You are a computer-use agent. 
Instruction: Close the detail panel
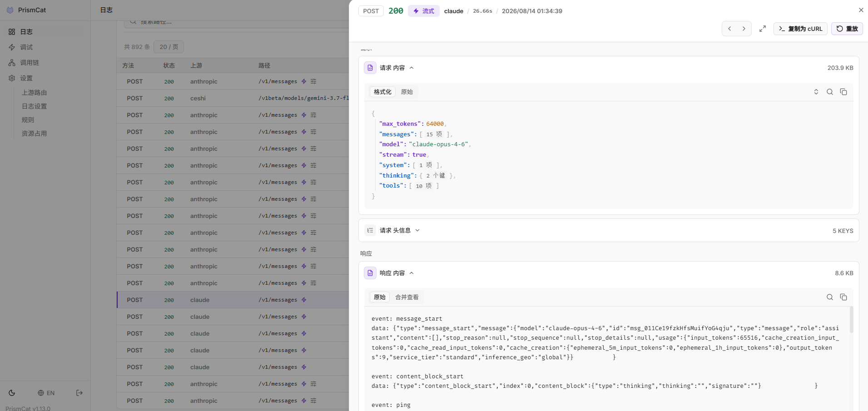tap(861, 10)
